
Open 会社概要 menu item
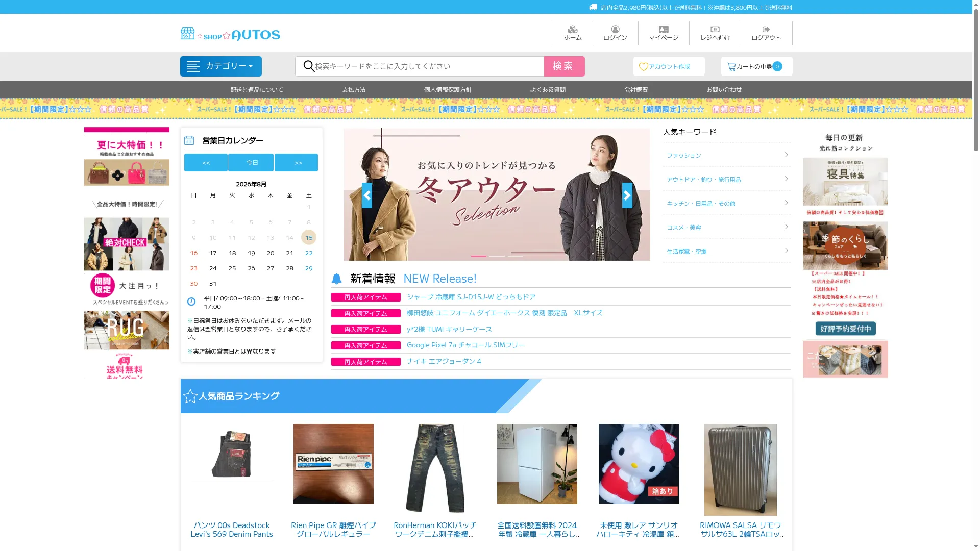[636, 90]
